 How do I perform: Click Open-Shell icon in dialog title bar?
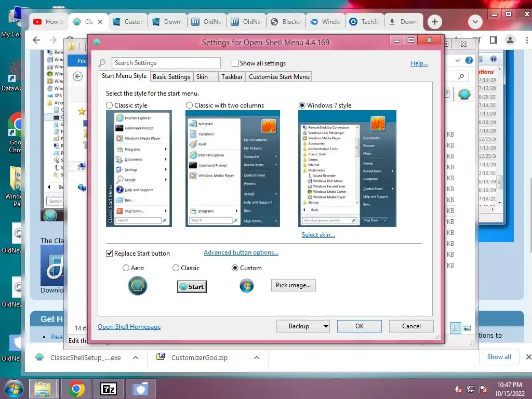(97, 42)
